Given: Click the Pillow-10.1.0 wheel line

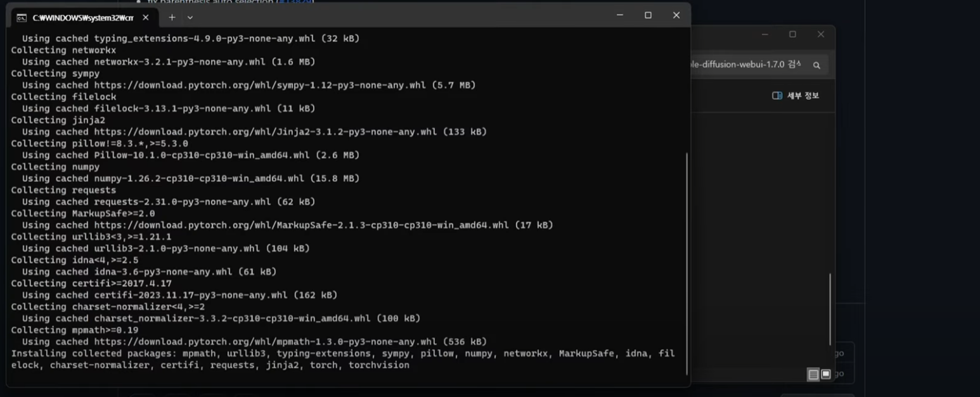Looking at the screenshot, I should (x=191, y=155).
